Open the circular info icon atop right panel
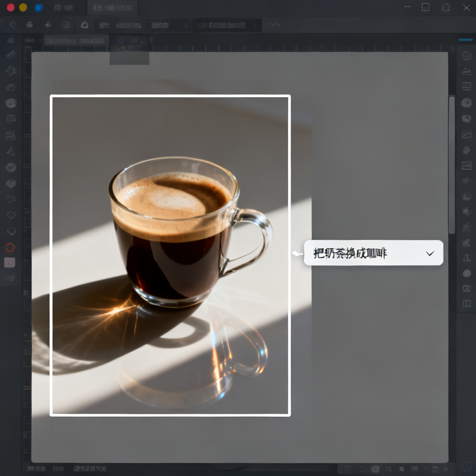This screenshot has height=476, width=476. pos(466,56)
